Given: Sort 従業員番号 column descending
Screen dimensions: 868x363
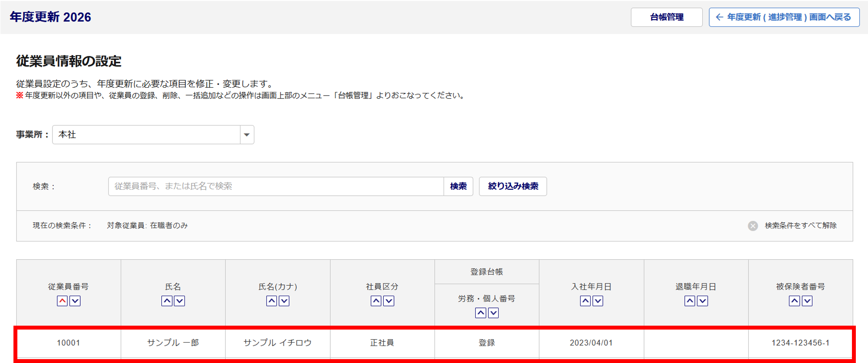Looking at the screenshot, I should 75,301.
